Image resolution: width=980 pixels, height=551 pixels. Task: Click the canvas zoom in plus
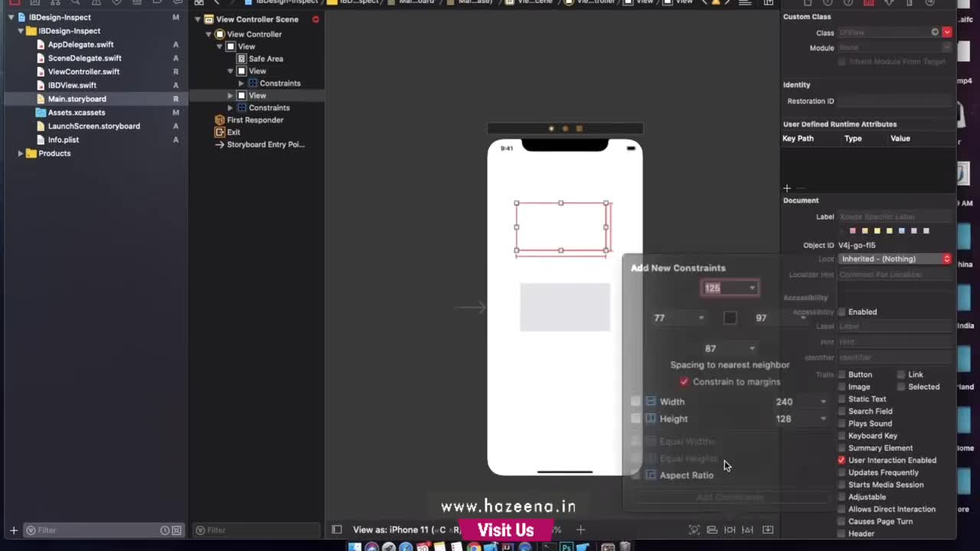point(580,530)
